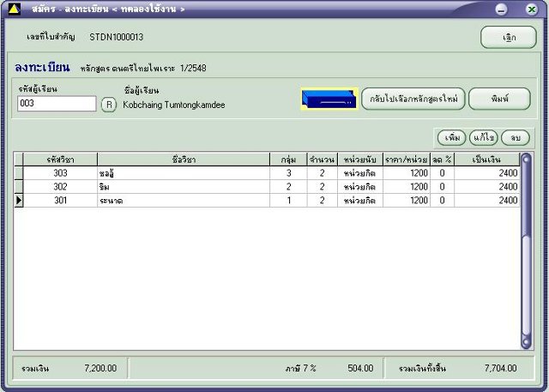Click the กลับไปเลือกหลักสูตรใหม่ button
Viewport: 549px width, 392px height.
coord(413,99)
